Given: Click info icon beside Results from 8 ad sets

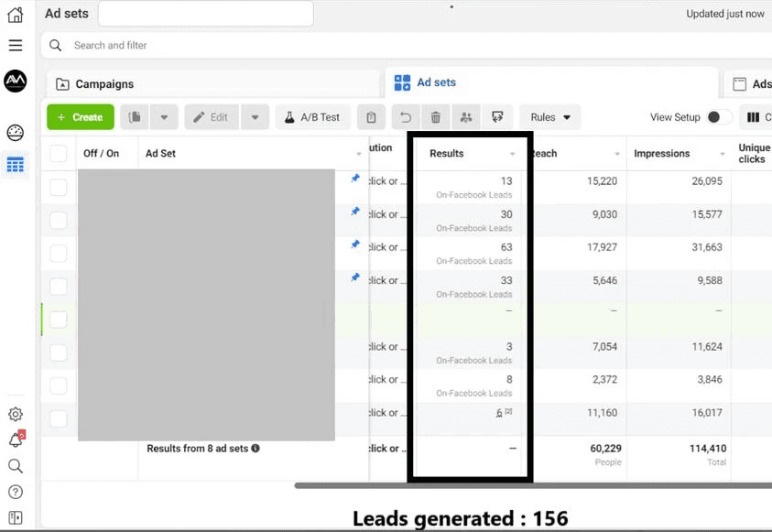Looking at the screenshot, I should tap(255, 449).
